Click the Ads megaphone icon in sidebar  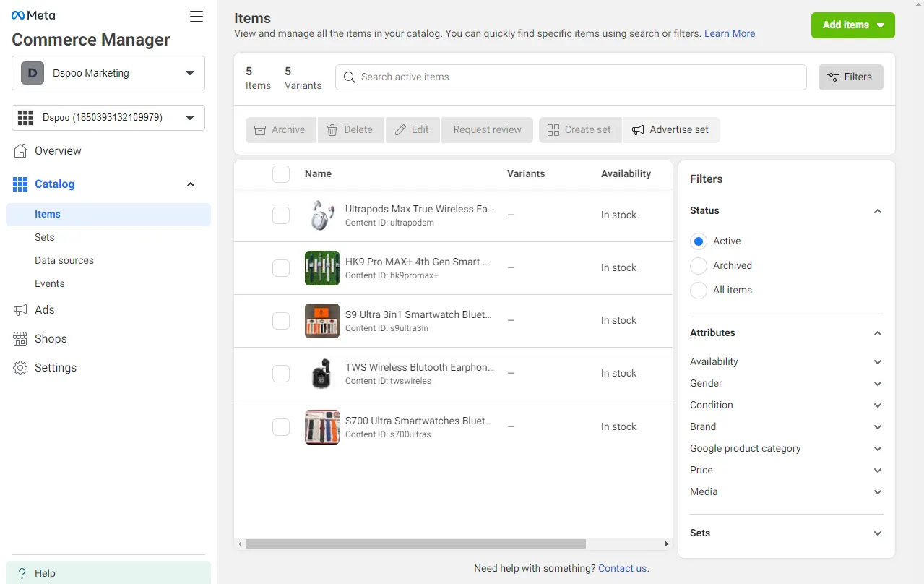20,309
